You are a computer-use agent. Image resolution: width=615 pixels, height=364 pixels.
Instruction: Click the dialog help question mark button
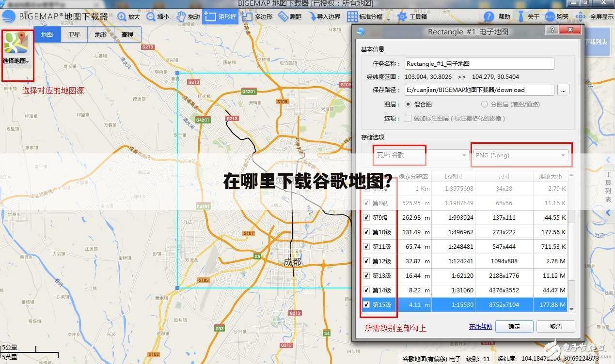click(x=552, y=30)
